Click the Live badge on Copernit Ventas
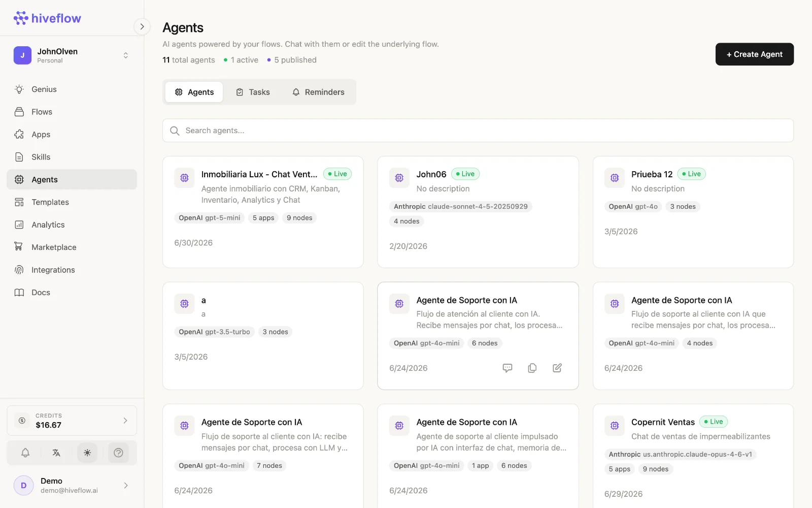The height and width of the screenshot is (508, 812). (x=714, y=422)
